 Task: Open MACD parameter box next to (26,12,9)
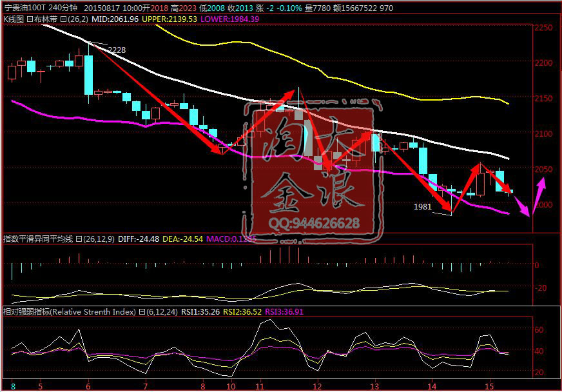[x=79, y=239]
